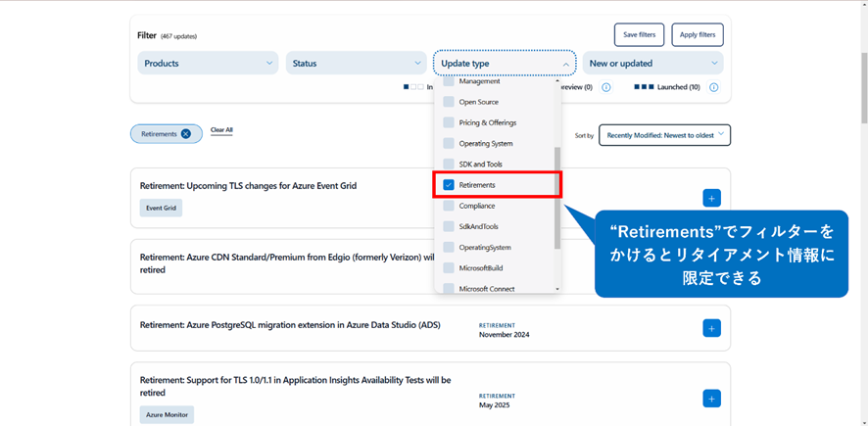Click the Save filters button

pyautogui.click(x=639, y=35)
